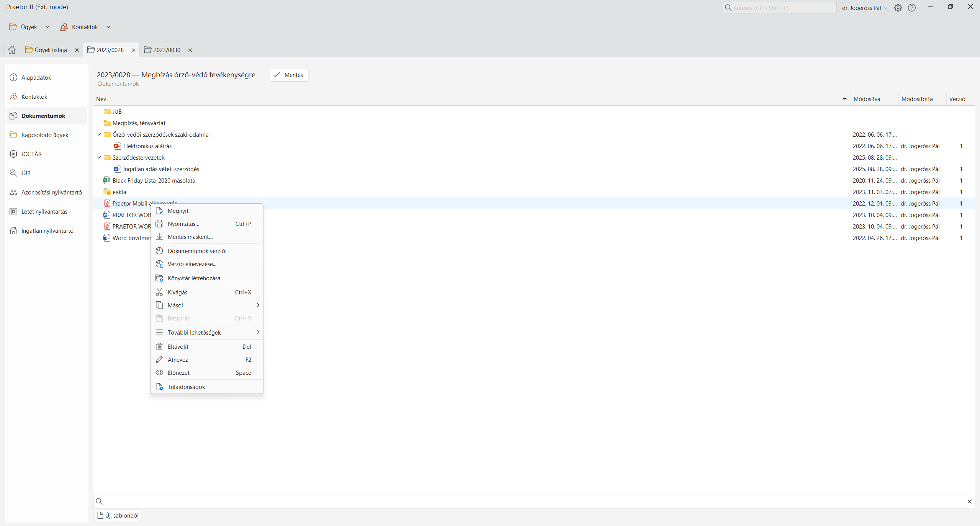Clear the document search with X icon
This screenshot has height=526, width=980.
[x=969, y=501]
